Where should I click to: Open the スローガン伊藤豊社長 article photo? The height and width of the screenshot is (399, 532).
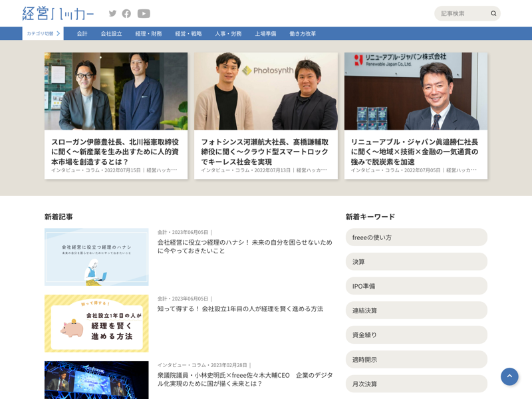tap(116, 91)
